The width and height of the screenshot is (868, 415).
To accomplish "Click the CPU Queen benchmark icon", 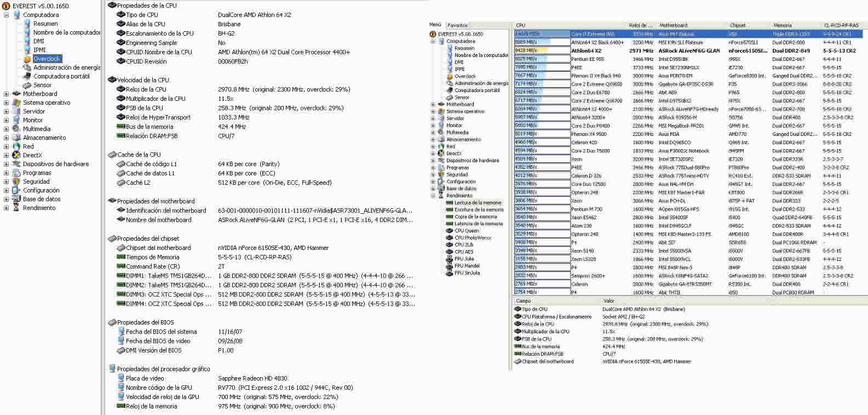I will click(450, 231).
